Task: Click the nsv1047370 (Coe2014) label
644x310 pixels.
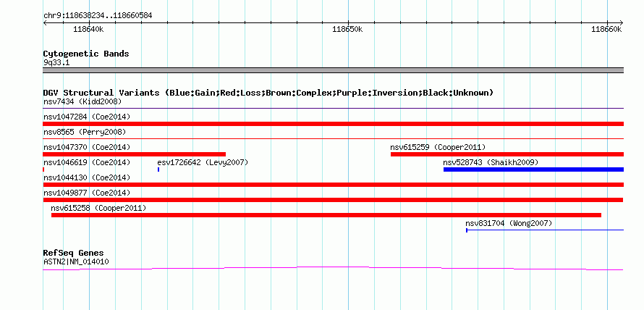Action: [x=87, y=147]
